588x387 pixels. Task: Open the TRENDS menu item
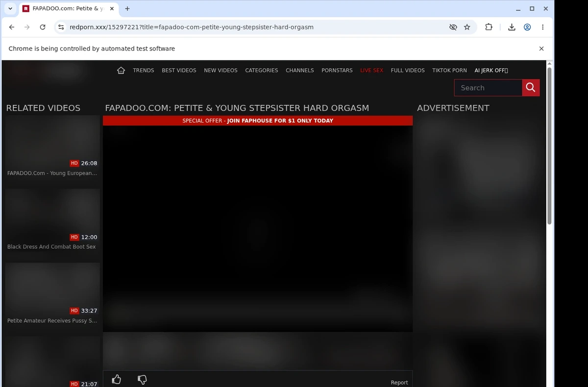[x=144, y=71]
